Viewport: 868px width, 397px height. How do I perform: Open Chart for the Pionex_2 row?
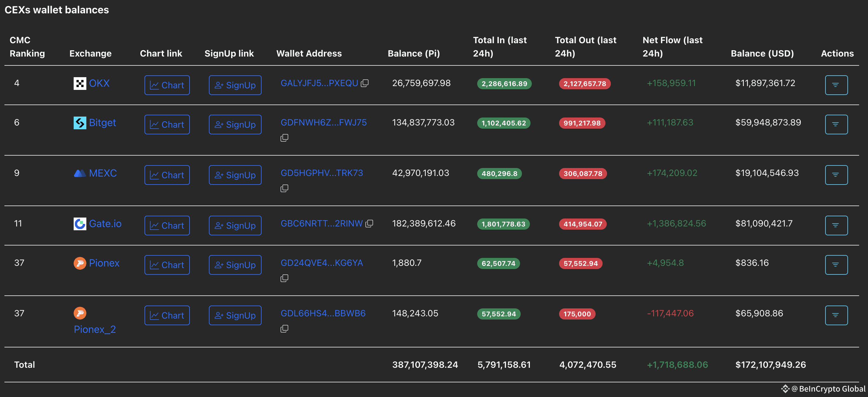click(167, 315)
